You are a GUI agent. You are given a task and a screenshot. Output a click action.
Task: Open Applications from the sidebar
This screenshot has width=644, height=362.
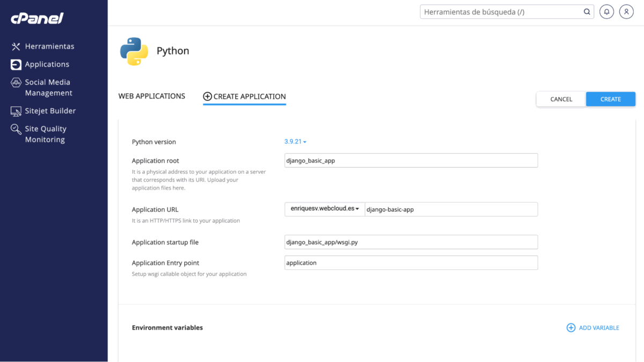(47, 64)
